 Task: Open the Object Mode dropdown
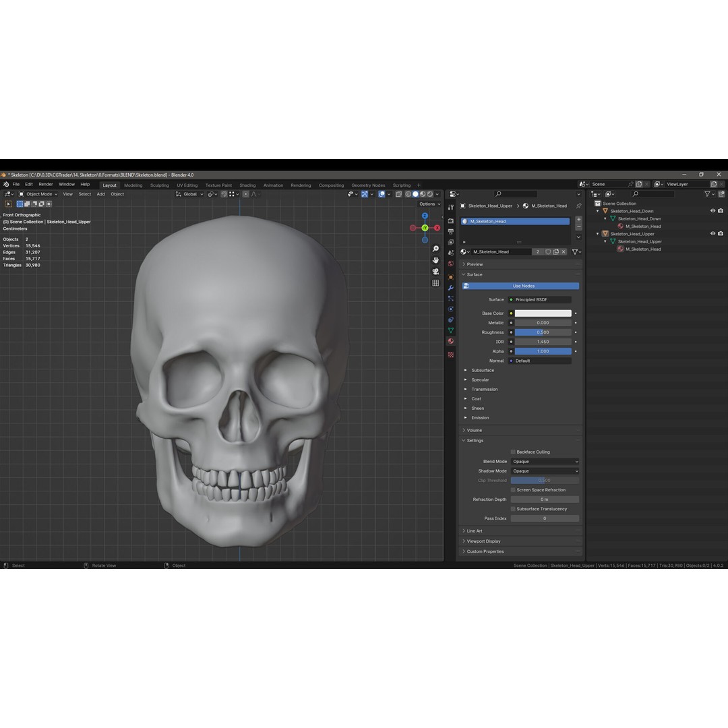(x=38, y=194)
